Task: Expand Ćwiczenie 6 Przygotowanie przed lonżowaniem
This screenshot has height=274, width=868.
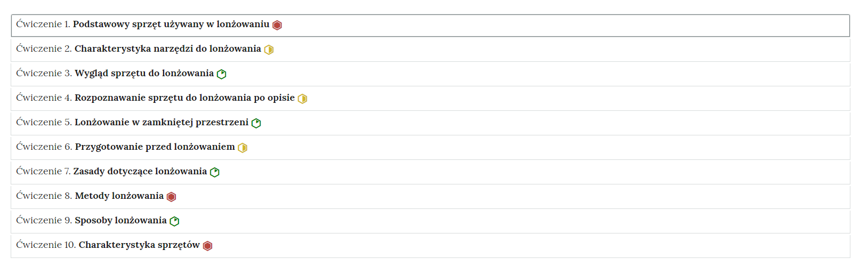Action: (x=155, y=147)
